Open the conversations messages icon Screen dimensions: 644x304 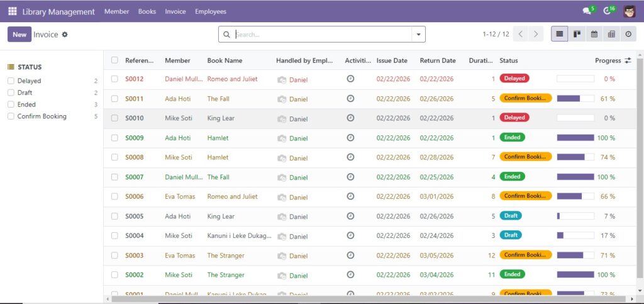(587, 11)
